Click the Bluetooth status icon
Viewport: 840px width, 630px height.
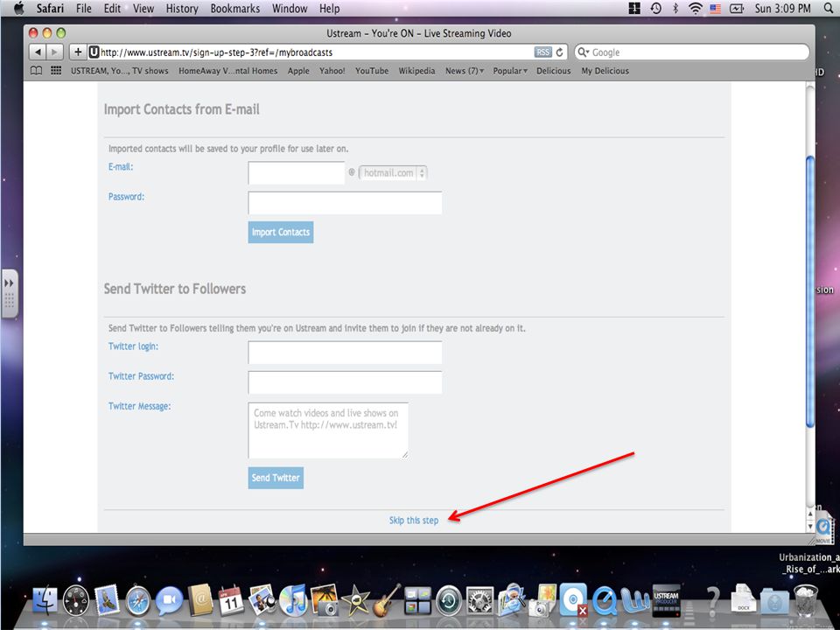[675, 8]
